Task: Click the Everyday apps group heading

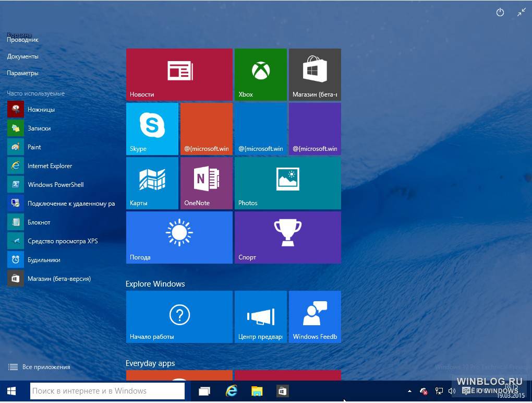Action: [x=150, y=363]
